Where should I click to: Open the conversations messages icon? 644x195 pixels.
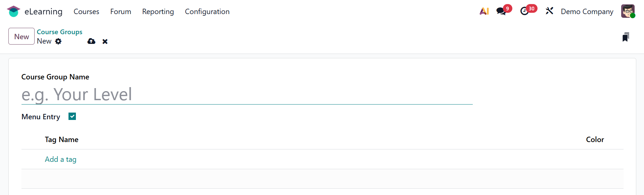[x=501, y=11]
